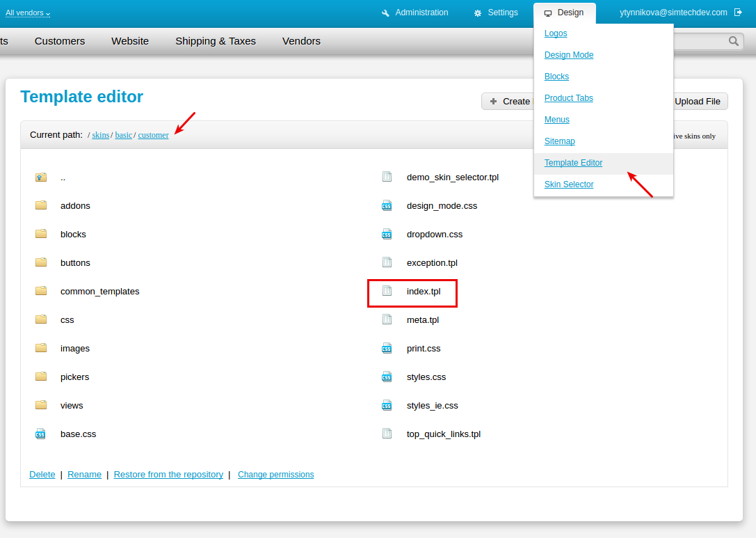The height and width of the screenshot is (538, 756).
Task: Click the dropdown.css file icon
Action: [387, 234]
